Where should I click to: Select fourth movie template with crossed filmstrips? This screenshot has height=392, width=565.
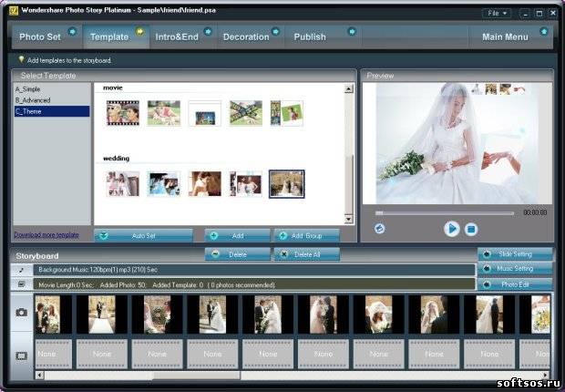246,113
